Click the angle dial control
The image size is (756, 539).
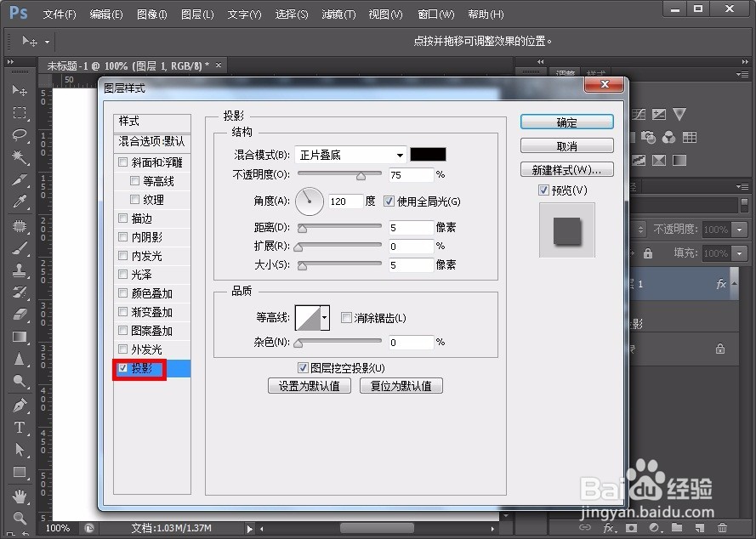[309, 201]
